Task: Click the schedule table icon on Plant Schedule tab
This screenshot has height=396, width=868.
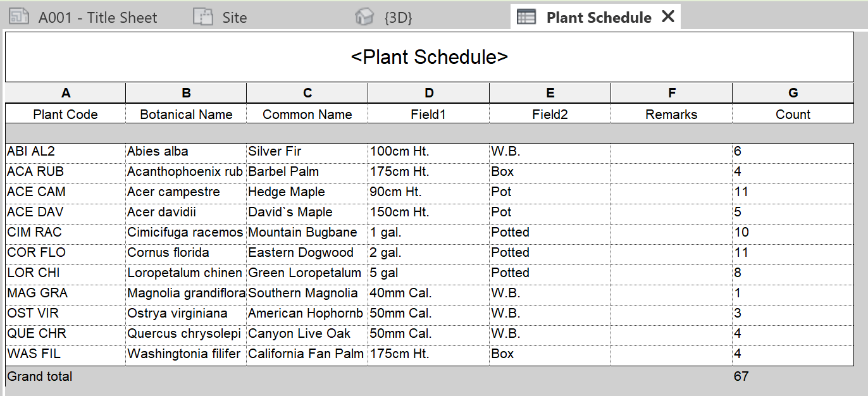Action: 528,17
